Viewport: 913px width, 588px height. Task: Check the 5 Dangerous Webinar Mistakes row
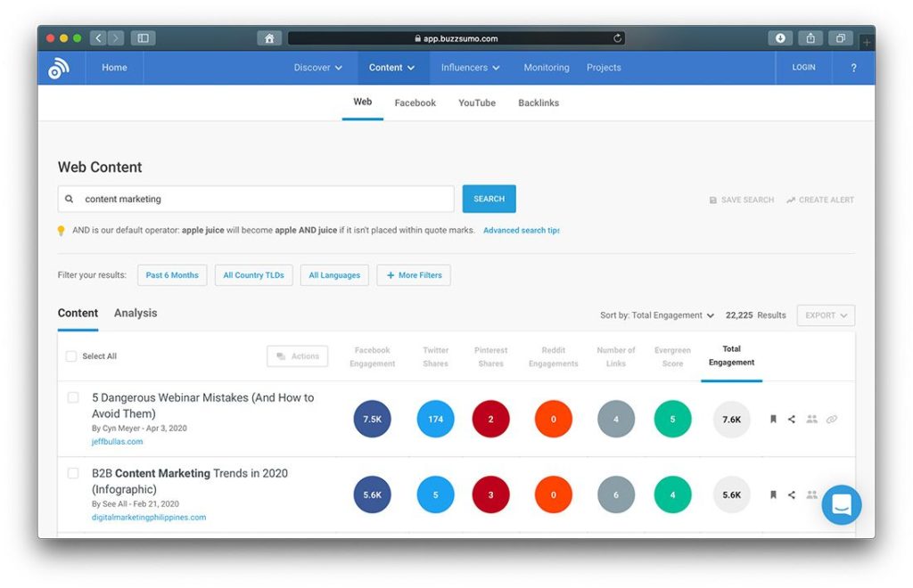click(x=73, y=397)
